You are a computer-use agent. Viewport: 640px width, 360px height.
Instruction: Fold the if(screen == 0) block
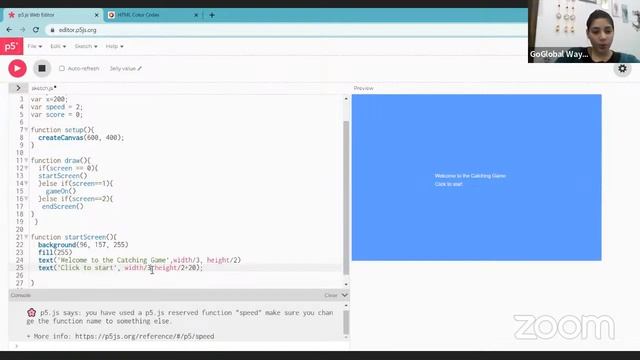coord(26,168)
